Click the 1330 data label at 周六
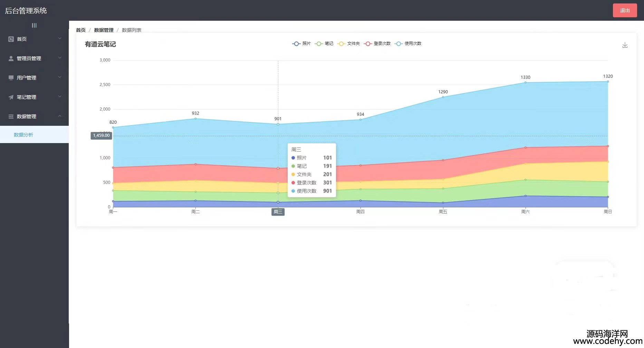Viewport: 644px width, 348px height. click(525, 77)
